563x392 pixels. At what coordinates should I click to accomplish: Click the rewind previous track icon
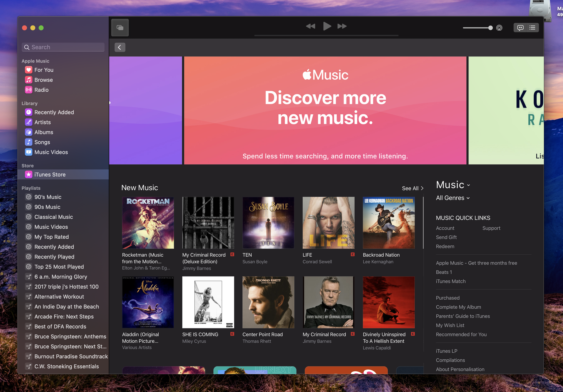click(x=310, y=26)
